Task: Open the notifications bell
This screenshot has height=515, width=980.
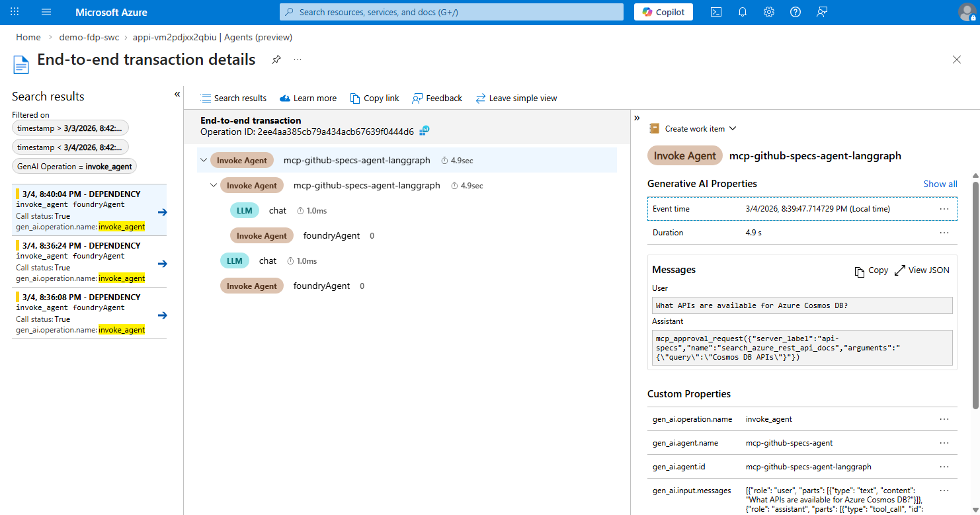Action: (743, 12)
